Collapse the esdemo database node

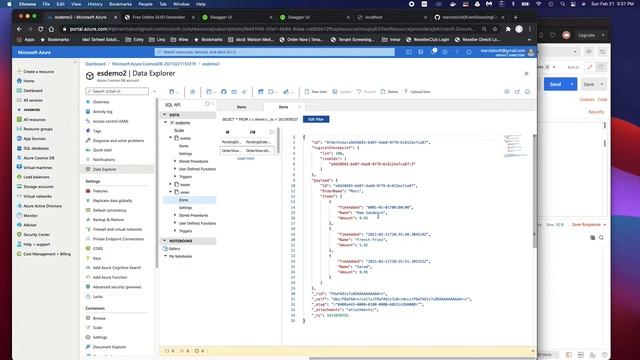pyautogui.click(x=166, y=122)
